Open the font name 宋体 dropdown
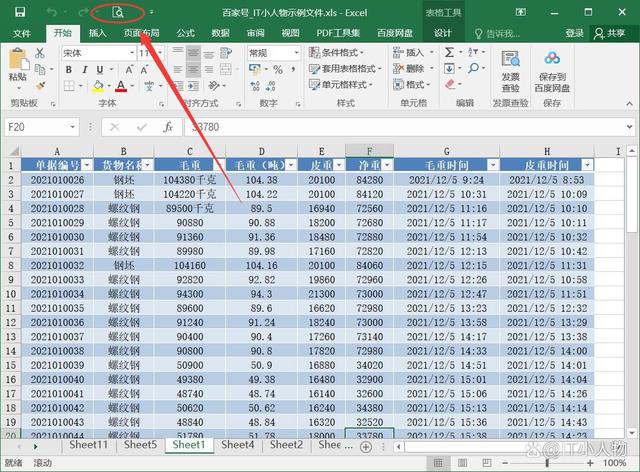This screenshot has width=640, height=472. [129, 52]
